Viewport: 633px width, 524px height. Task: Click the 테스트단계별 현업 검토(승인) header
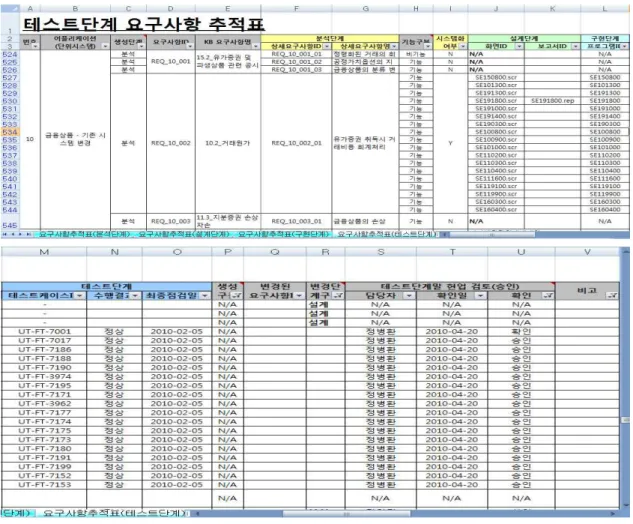coord(450,287)
